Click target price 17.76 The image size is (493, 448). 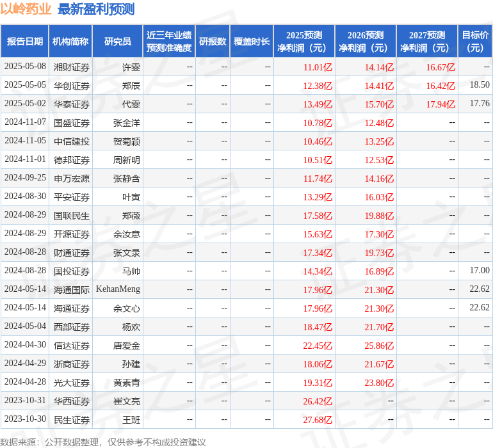tap(480, 103)
